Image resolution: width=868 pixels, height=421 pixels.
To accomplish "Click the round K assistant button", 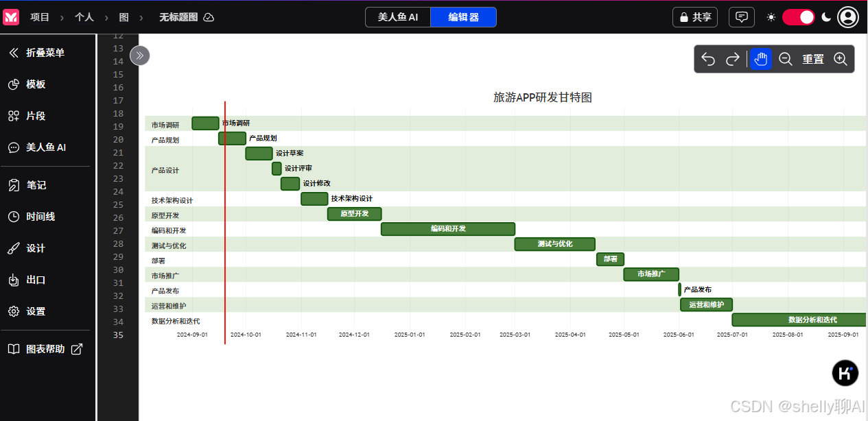I will coord(845,373).
